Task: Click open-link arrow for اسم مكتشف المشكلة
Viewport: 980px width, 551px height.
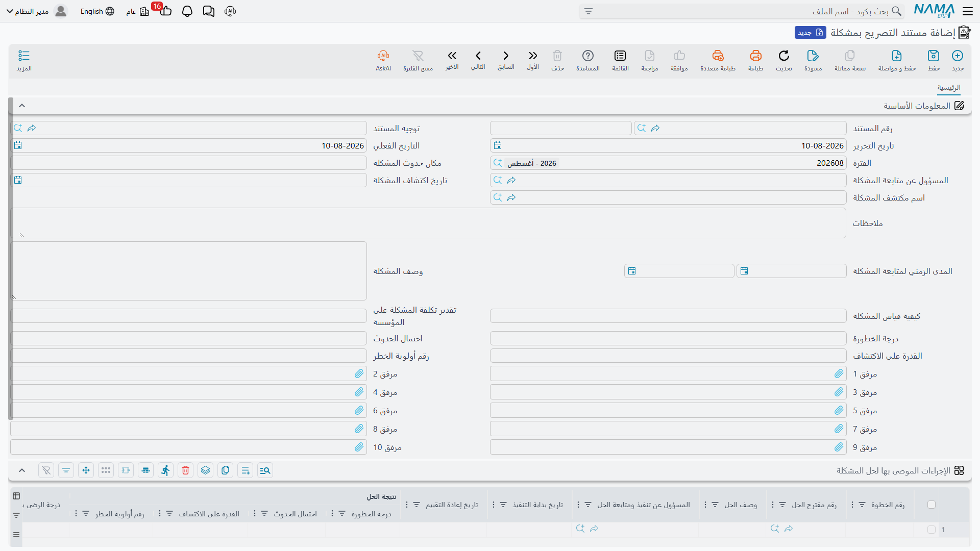Action: point(511,197)
